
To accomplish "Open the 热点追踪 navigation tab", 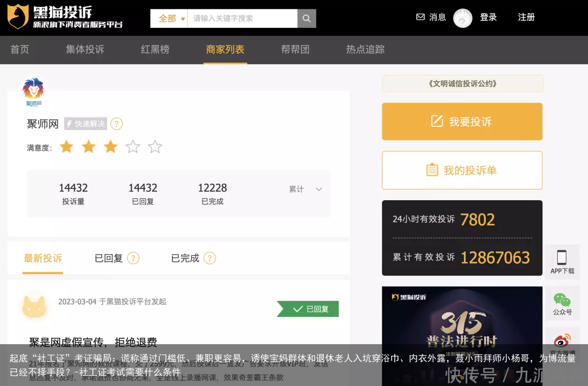I will (365, 50).
